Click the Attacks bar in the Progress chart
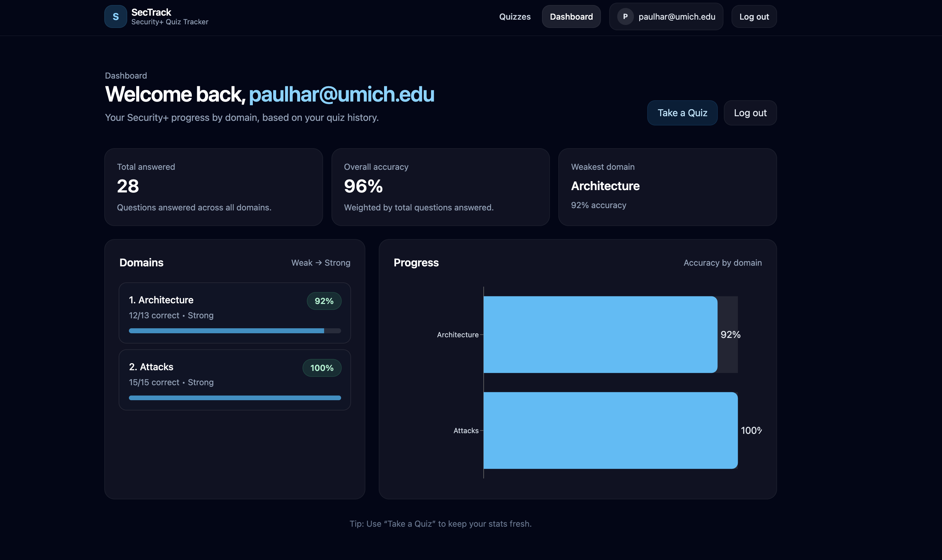 pos(610,430)
